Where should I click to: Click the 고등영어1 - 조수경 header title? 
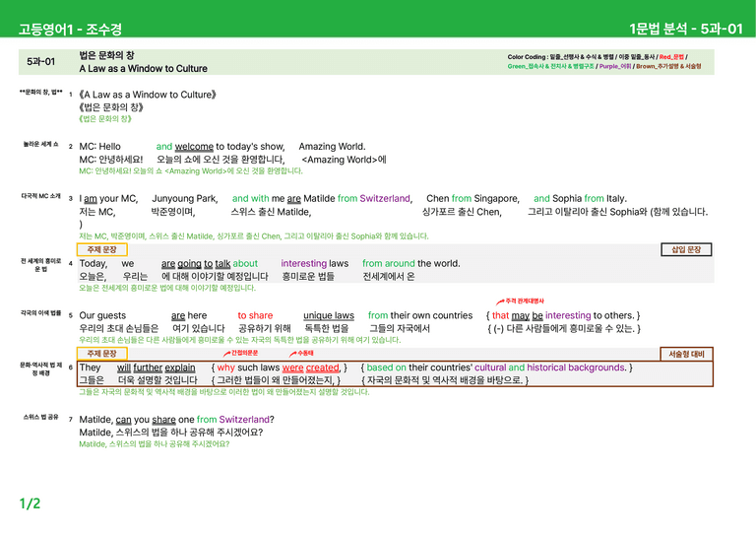point(70,29)
